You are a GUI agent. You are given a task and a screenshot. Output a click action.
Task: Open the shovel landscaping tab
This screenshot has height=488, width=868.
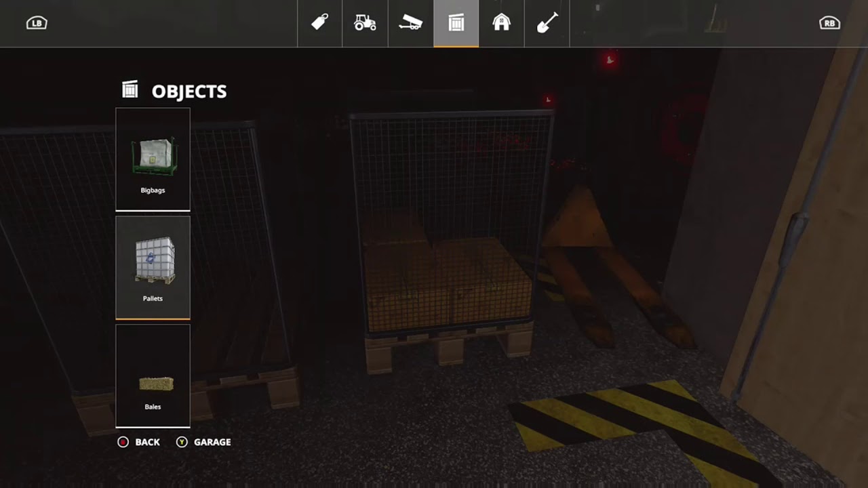[547, 23]
